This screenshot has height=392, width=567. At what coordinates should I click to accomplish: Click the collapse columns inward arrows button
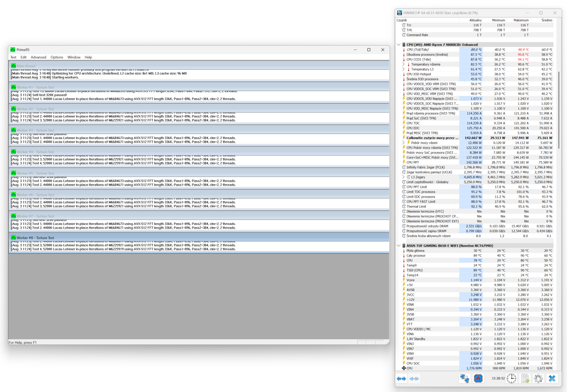(415, 379)
